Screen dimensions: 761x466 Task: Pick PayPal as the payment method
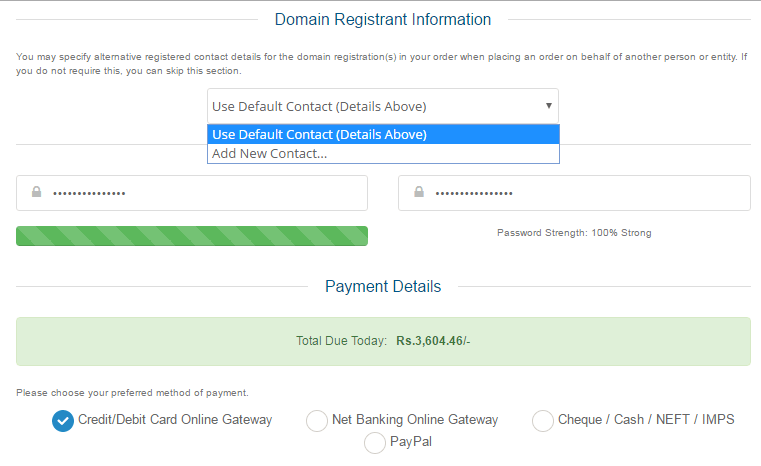[x=375, y=442]
